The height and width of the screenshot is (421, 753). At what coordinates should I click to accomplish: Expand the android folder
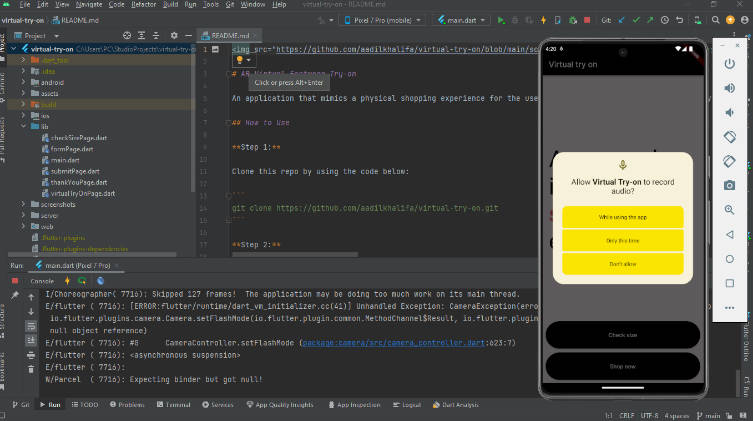click(23, 82)
